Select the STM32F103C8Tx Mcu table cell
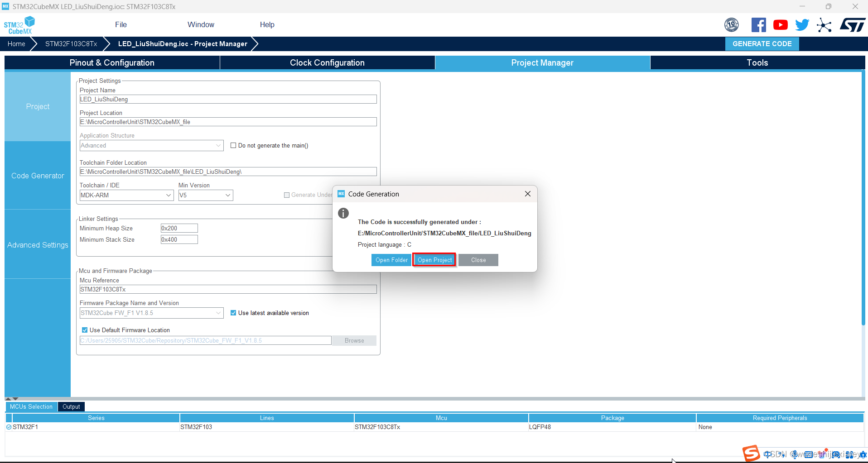The image size is (868, 463). point(441,427)
